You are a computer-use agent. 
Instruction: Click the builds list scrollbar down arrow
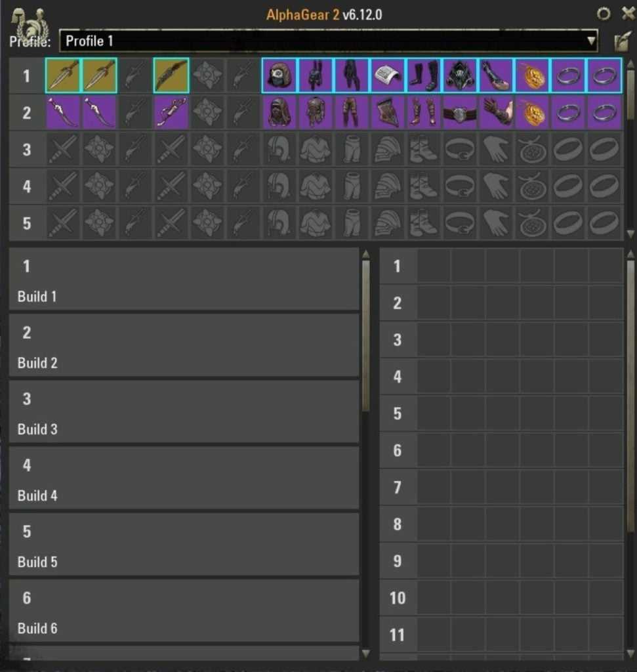[366, 653]
